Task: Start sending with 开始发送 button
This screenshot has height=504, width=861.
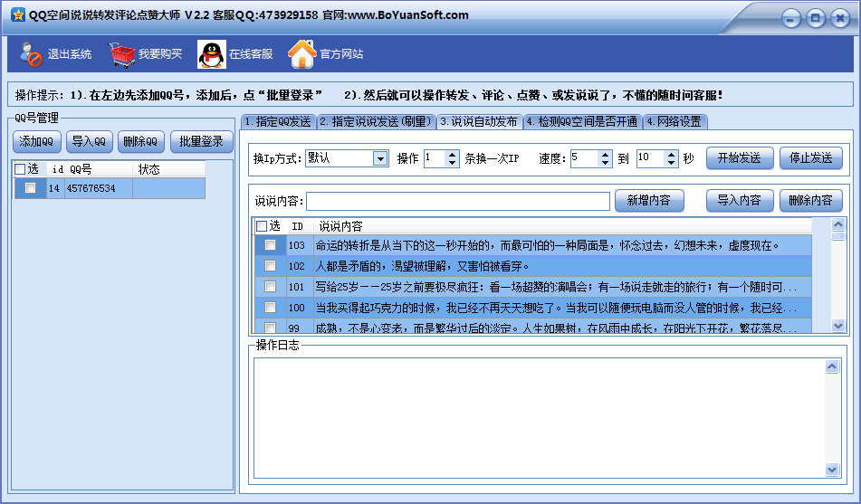Action: point(740,158)
